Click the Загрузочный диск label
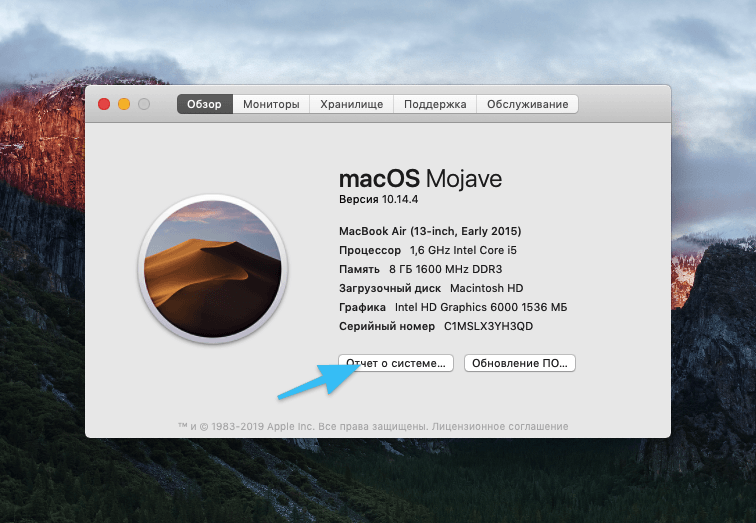 click(390, 288)
